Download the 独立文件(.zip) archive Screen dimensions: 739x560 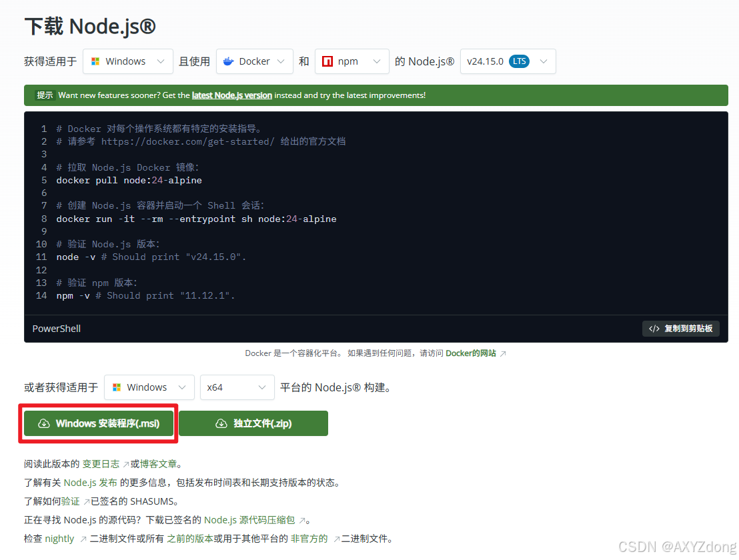click(x=253, y=423)
